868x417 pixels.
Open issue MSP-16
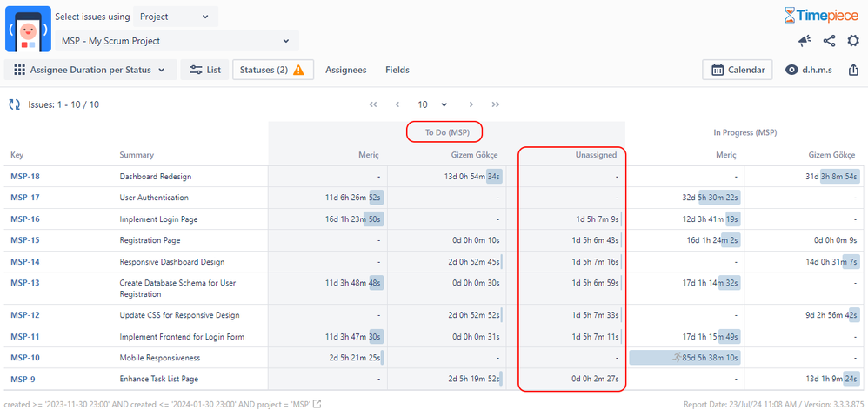click(25, 219)
